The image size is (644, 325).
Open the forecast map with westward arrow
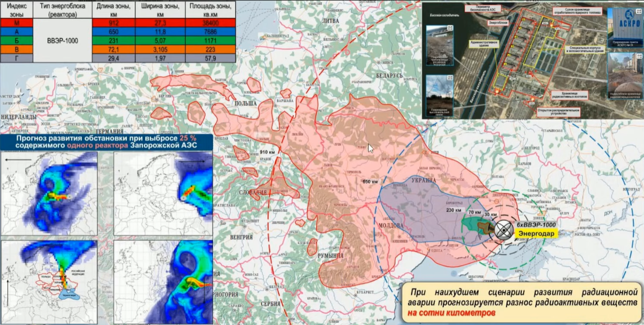(50, 194)
